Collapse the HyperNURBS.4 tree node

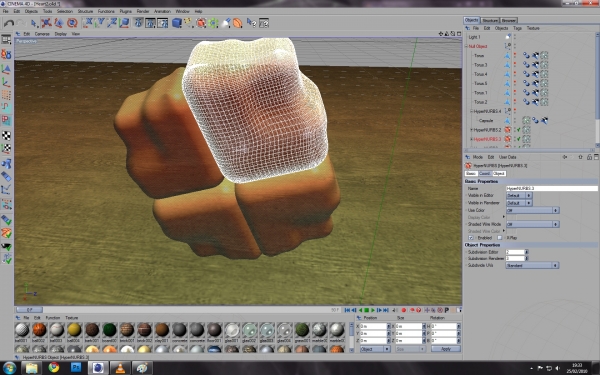click(x=472, y=111)
